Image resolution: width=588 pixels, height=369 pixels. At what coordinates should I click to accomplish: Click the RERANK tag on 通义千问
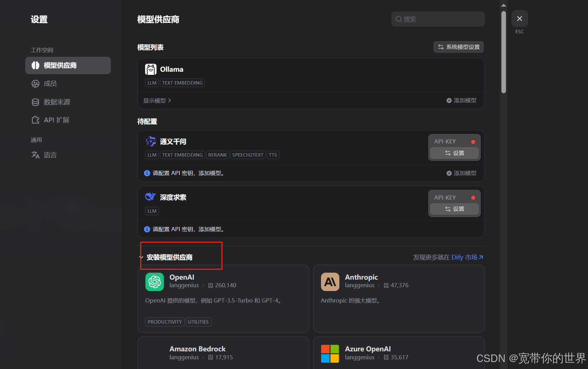[217, 155]
